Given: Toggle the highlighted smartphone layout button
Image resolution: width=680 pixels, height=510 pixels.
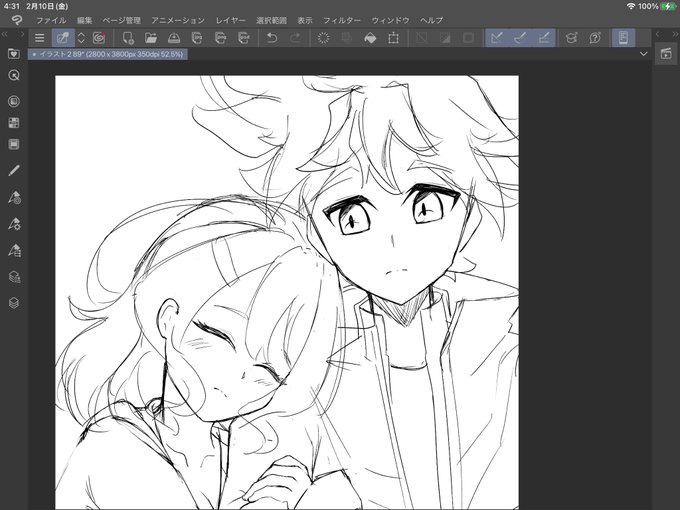Looking at the screenshot, I should (x=623, y=38).
